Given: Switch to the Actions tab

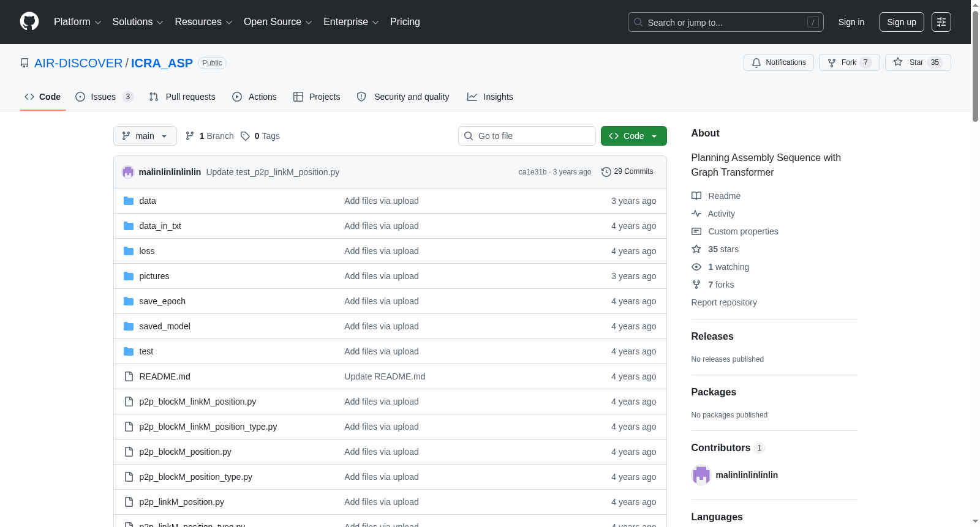Looking at the screenshot, I should [255, 97].
